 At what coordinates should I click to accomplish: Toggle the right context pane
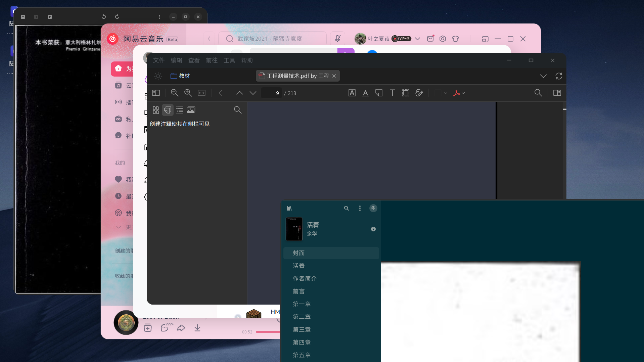pos(557,93)
